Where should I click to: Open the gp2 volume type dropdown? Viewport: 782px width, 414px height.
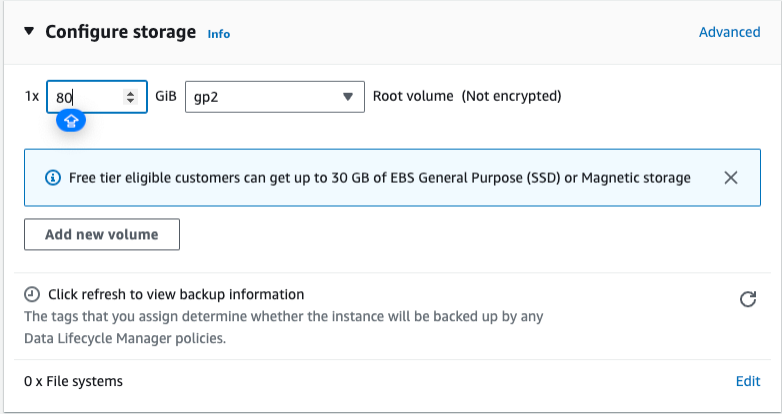click(x=274, y=97)
